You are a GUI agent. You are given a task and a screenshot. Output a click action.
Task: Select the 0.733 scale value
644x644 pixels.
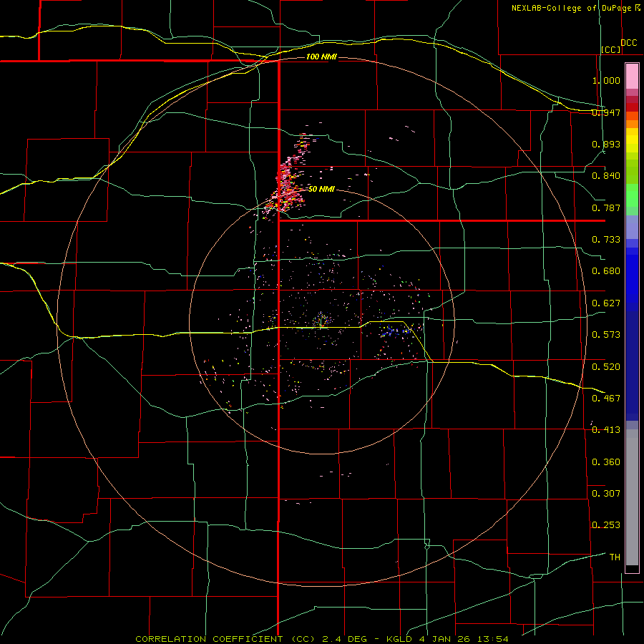tap(606, 240)
